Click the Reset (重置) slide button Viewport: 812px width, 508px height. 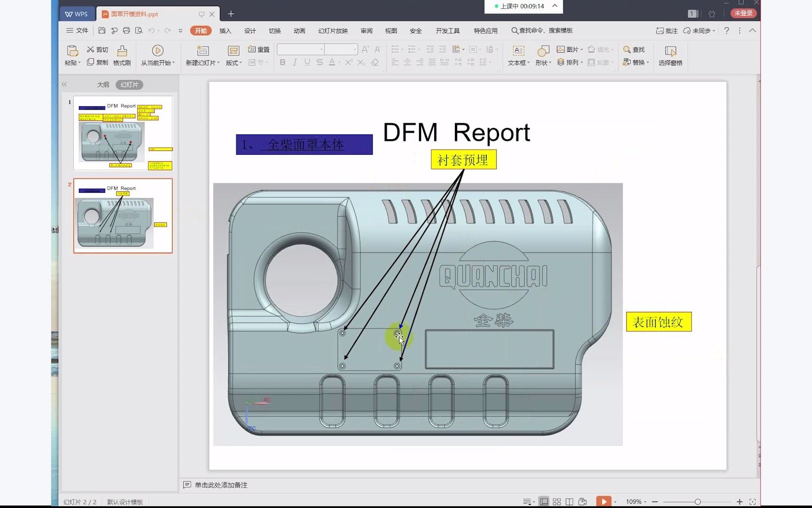click(x=258, y=49)
